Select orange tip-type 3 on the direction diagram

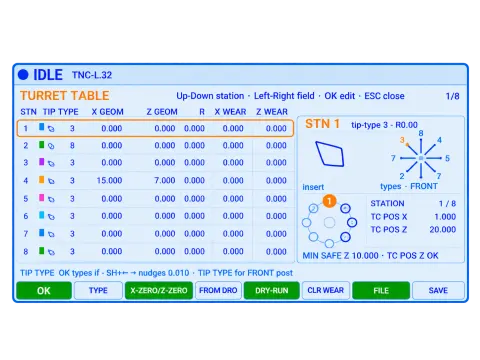coord(402,140)
